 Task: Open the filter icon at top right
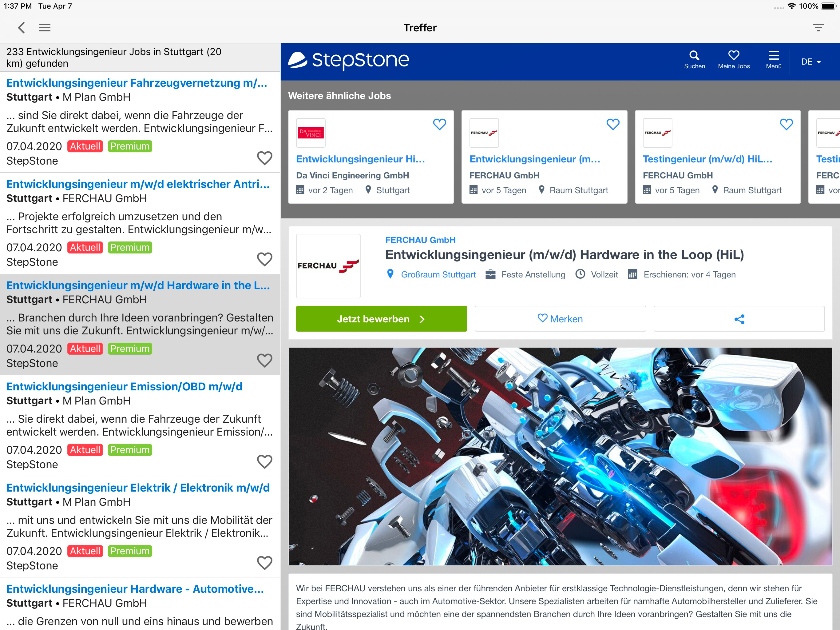pos(818,28)
